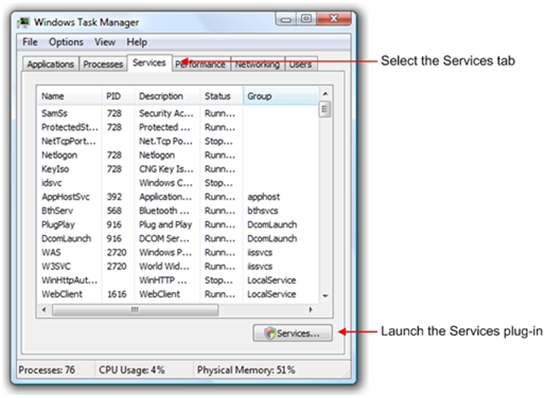Click the vertical scrollbar down arrow

(325, 296)
